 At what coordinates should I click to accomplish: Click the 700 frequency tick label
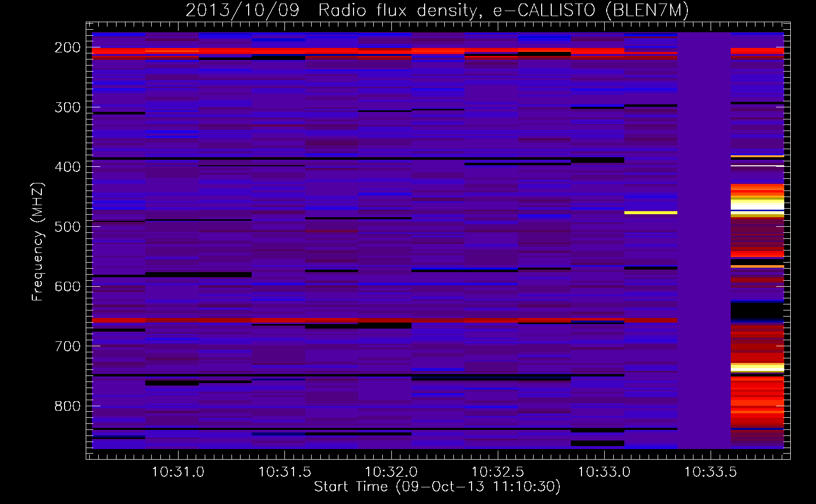68,346
